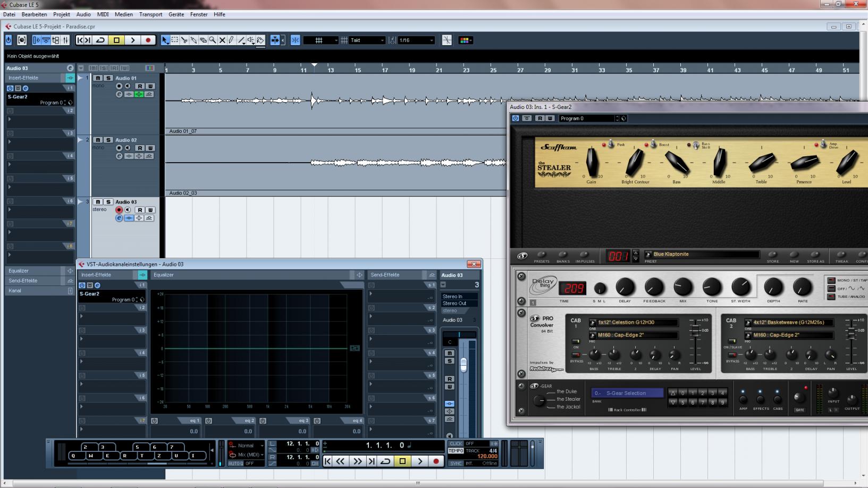The width and height of the screenshot is (868, 488).
Task: Open the Mixer from the toolbar
Action: click(x=65, y=40)
